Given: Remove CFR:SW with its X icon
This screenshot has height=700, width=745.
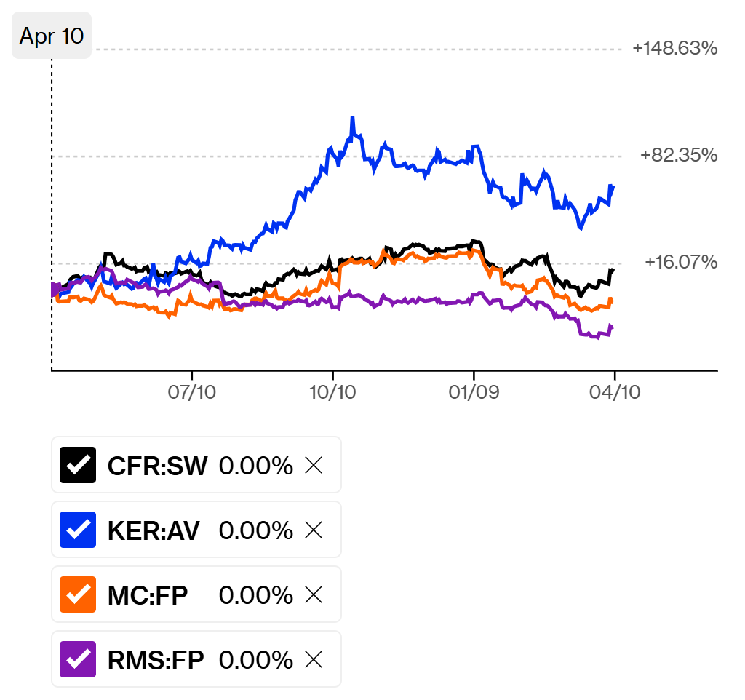Looking at the screenshot, I should pyautogui.click(x=314, y=465).
